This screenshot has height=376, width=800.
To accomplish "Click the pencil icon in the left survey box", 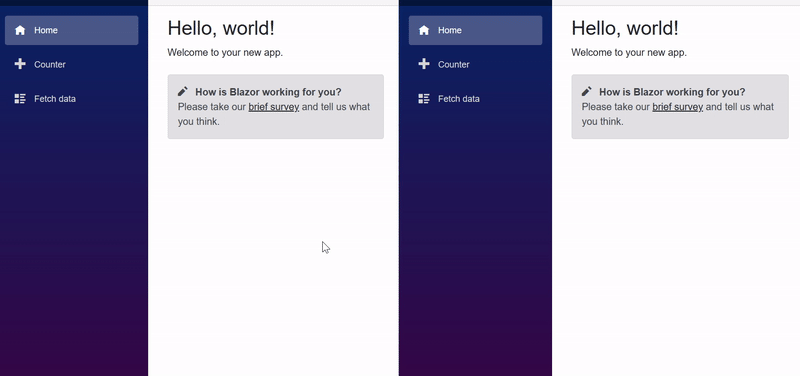I will click(x=183, y=91).
